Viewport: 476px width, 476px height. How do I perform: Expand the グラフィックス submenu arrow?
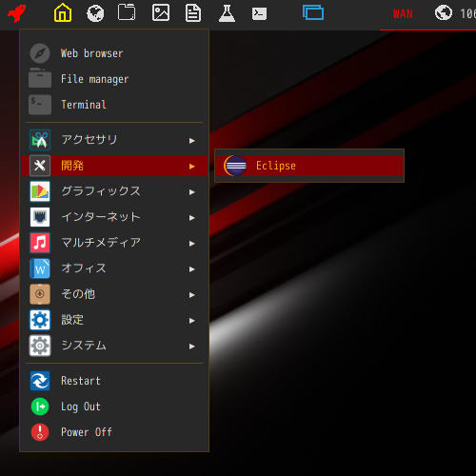click(x=191, y=192)
